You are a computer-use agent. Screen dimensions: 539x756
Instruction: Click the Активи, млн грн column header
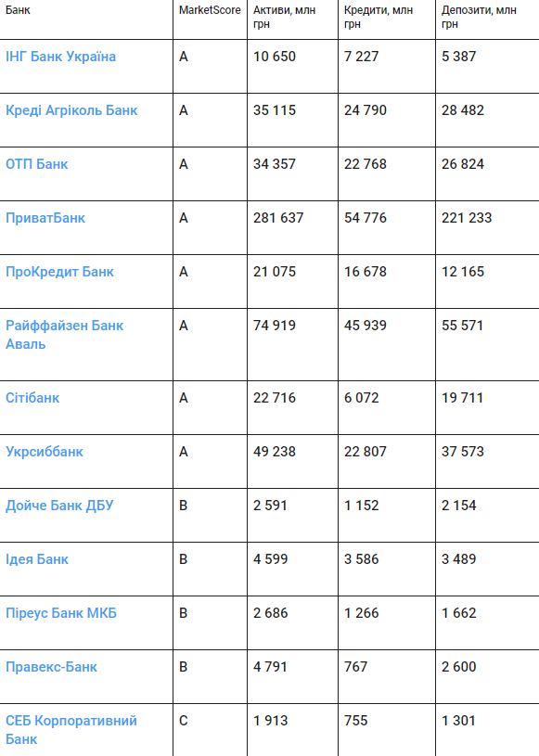285,17
